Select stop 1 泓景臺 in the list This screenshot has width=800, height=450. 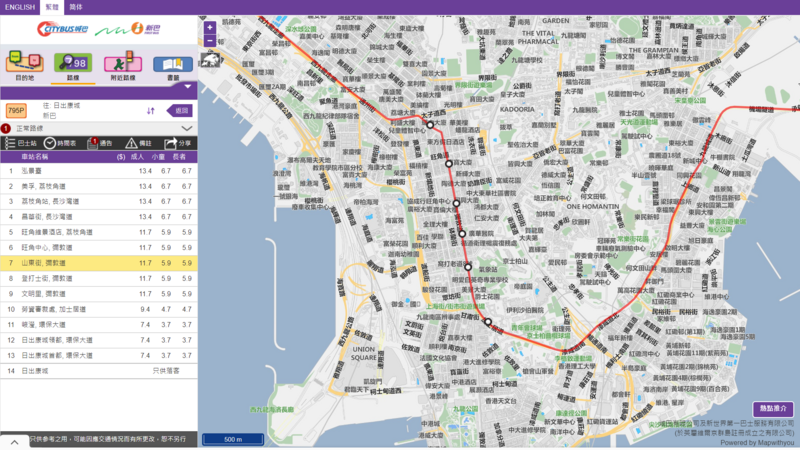(99, 171)
